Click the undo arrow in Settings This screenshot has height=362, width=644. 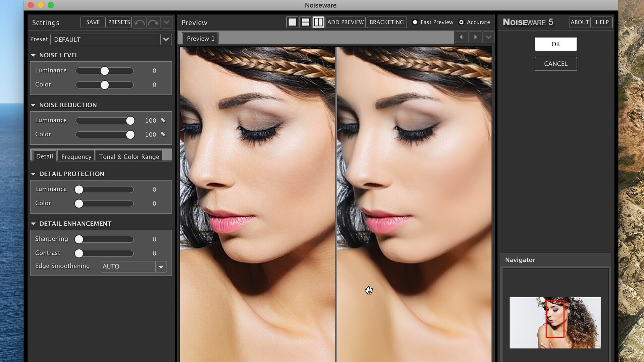(x=140, y=22)
